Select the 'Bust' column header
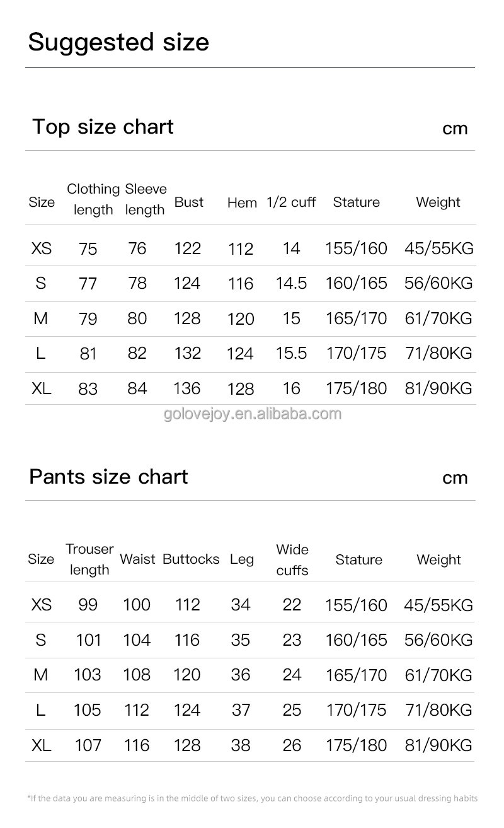504x828 pixels. pyautogui.click(x=189, y=202)
